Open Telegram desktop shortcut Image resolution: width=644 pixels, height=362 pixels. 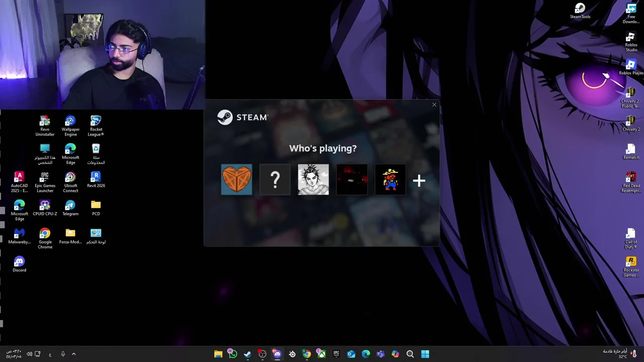coord(70,208)
